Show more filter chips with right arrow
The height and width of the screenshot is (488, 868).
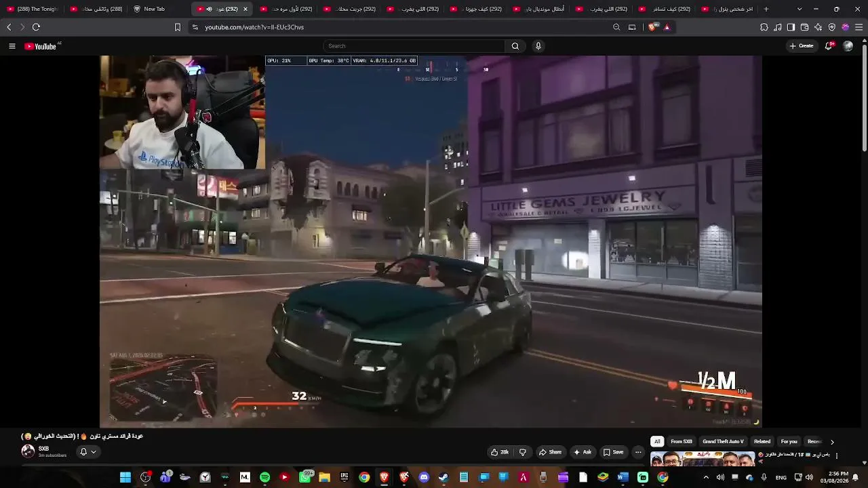832,442
